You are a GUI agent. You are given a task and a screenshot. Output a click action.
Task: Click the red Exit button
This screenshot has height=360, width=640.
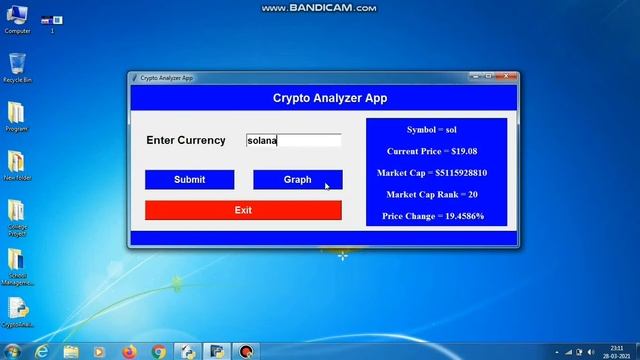click(243, 210)
